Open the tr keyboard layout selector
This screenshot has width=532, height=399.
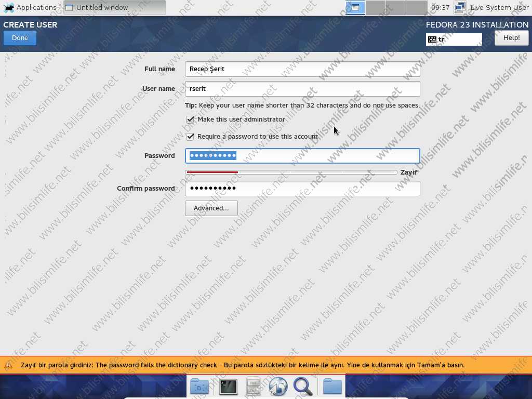click(x=454, y=39)
